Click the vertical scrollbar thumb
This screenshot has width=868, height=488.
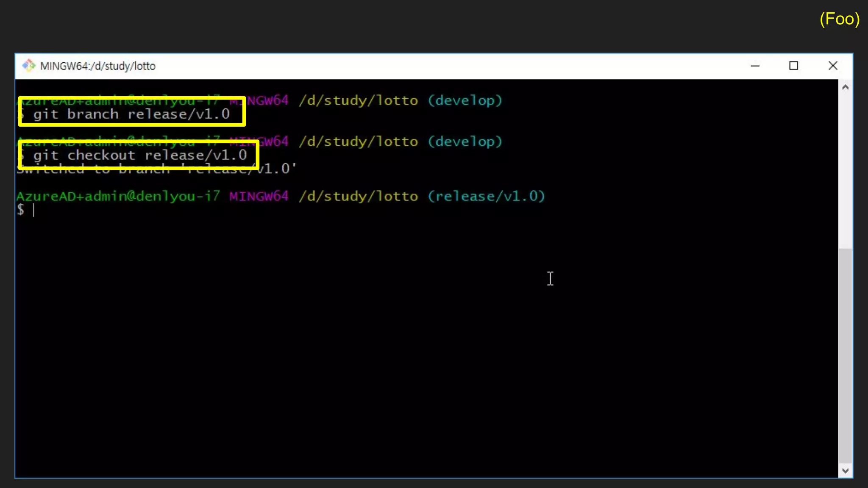845,356
